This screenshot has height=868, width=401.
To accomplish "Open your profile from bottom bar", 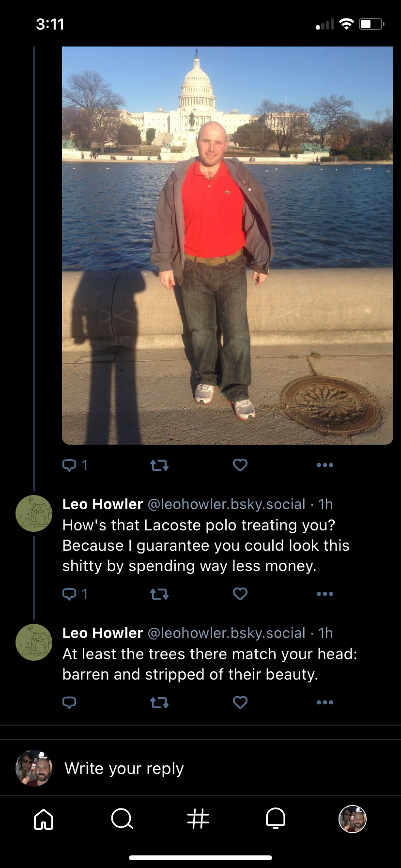I will (x=352, y=819).
